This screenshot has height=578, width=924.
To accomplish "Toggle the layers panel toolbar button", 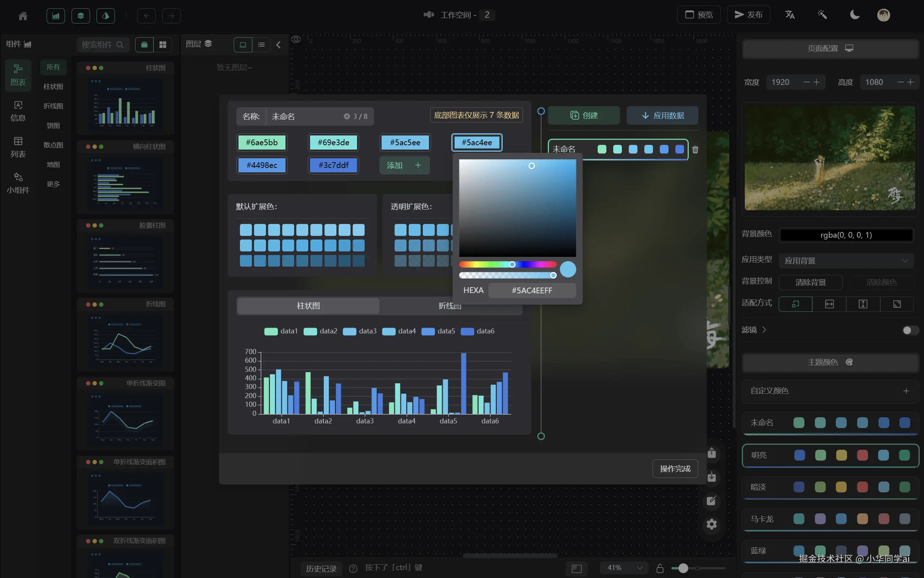I will pyautogui.click(x=81, y=16).
